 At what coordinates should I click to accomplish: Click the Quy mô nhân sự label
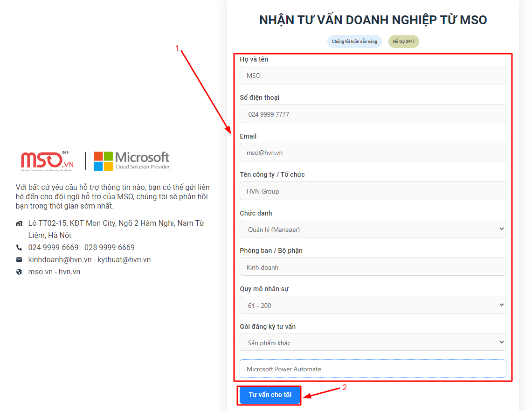264,289
